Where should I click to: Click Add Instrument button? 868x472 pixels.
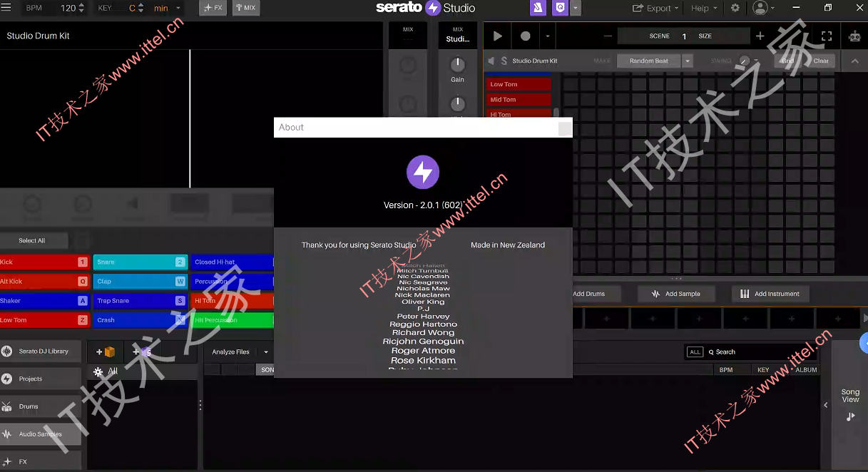click(x=770, y=294)
